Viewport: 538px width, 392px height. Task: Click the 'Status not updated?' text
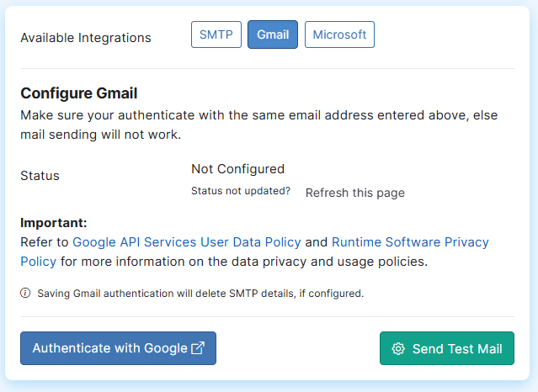(241, 191)
